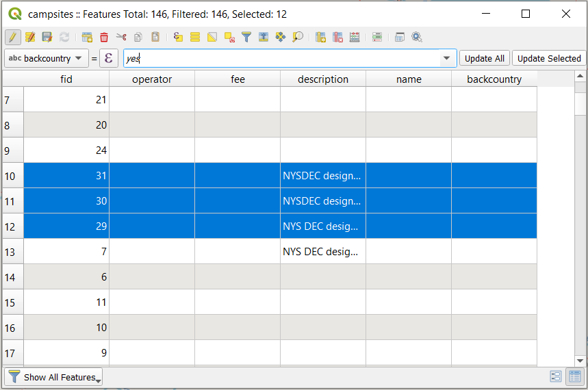This screenshot has width=588, height=390.
Task: Click the fid cell with value 31
Action: [x=66, y=175]
